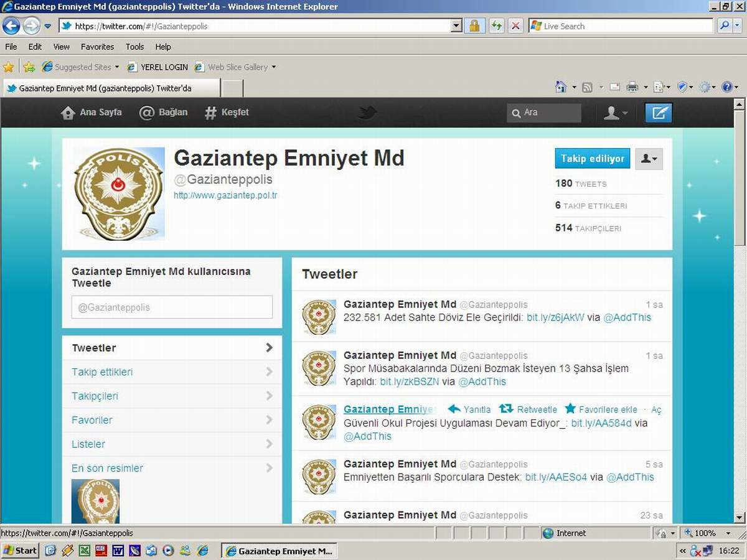Open Favoriler sidebar item
The width and height of the screenshot is (747, 560).
coord(172,420)
